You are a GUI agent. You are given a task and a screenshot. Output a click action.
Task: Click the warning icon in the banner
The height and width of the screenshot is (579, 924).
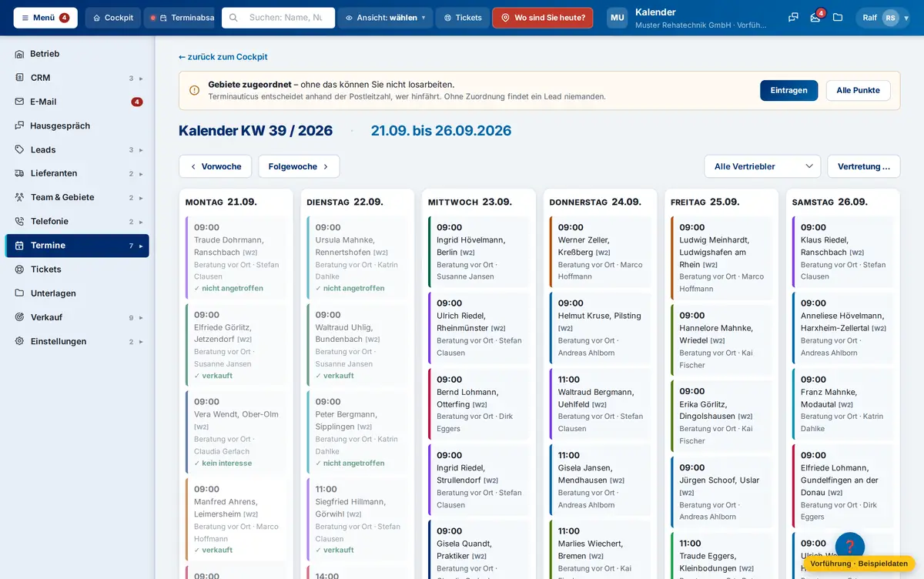[x=194, y=90]
